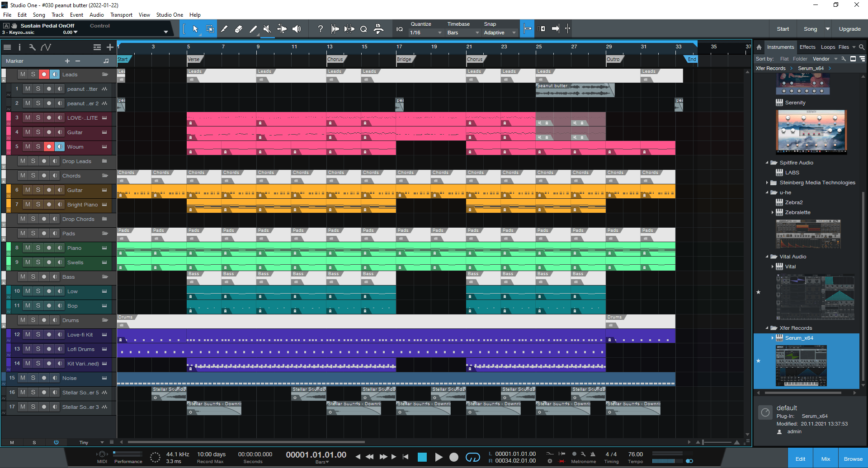This screenshot has width=868, height=468.
Task: Show automation in track header
Action: 46,47
